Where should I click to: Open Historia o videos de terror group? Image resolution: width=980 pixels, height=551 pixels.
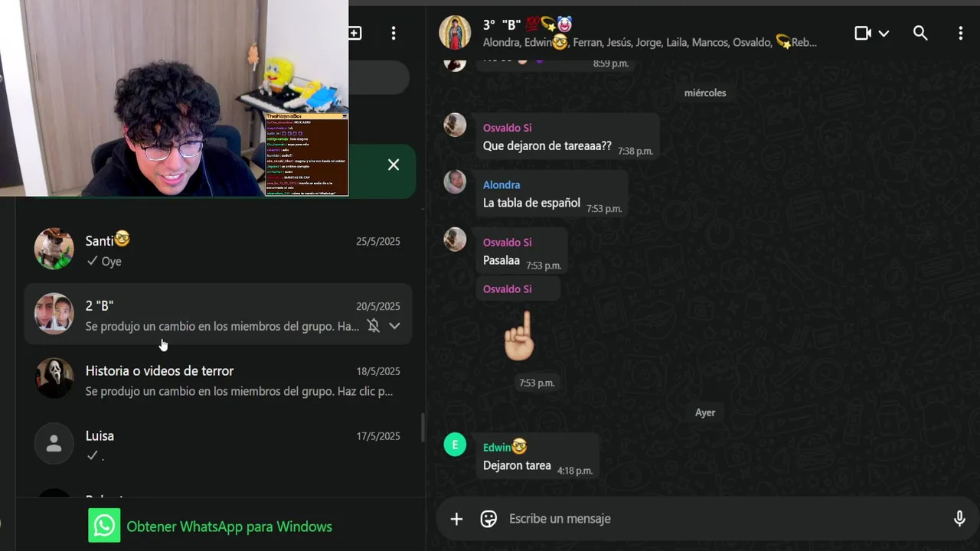(218, 380)
